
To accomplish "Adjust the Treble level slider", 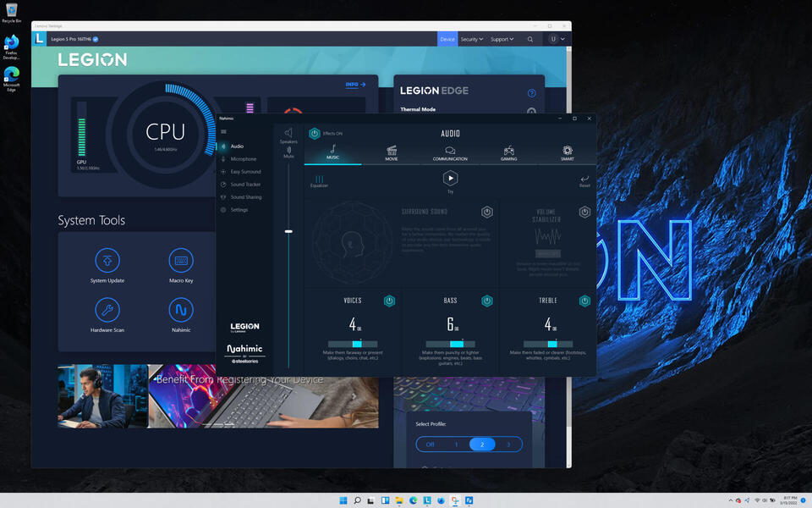I will tap(548, 345).
